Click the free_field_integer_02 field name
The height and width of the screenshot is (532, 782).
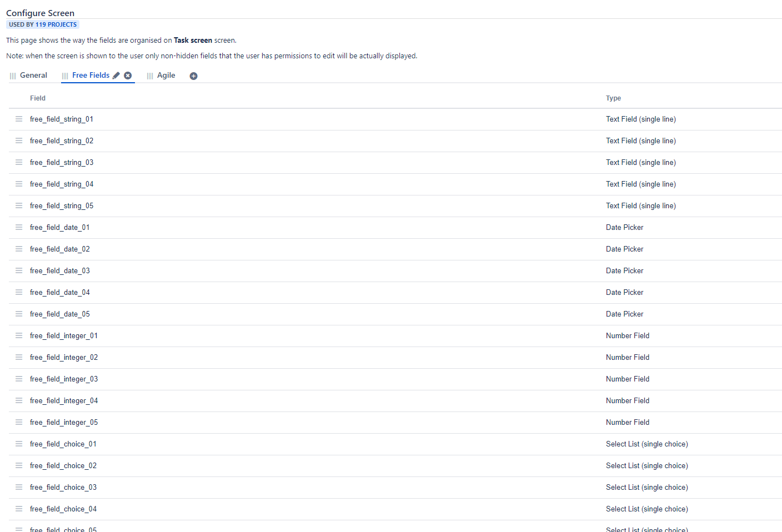(x=64, y=358)
